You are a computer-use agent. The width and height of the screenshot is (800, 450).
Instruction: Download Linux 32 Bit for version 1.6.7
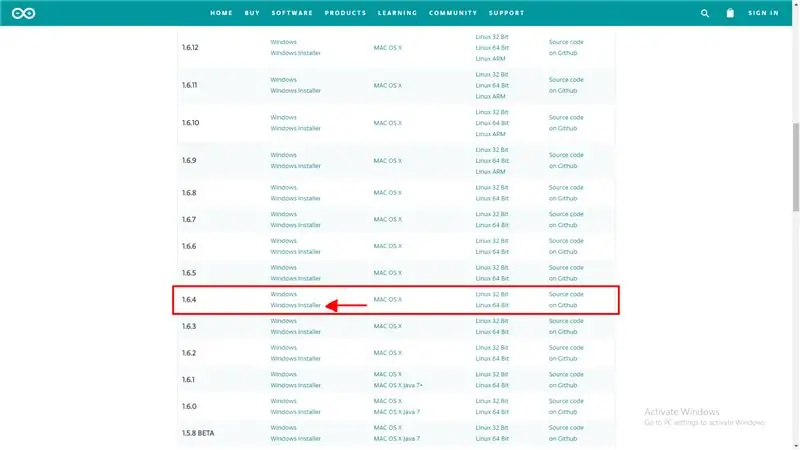point(492,214)
